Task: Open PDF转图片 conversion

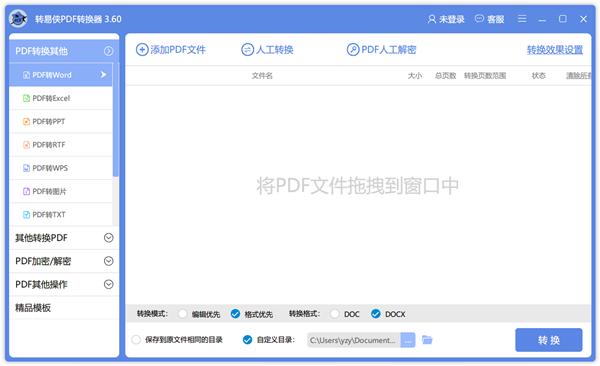Action: 61,191
